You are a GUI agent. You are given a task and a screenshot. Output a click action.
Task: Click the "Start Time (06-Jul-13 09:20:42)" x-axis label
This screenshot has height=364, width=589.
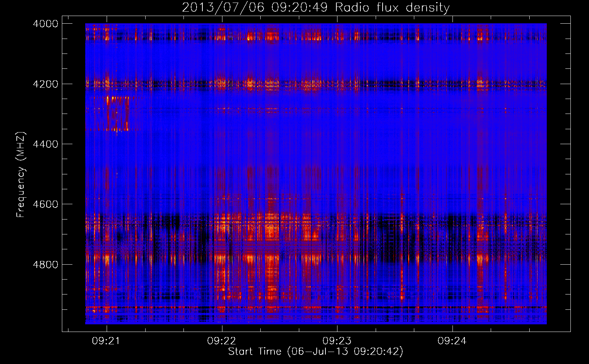[x=316, y=351]
